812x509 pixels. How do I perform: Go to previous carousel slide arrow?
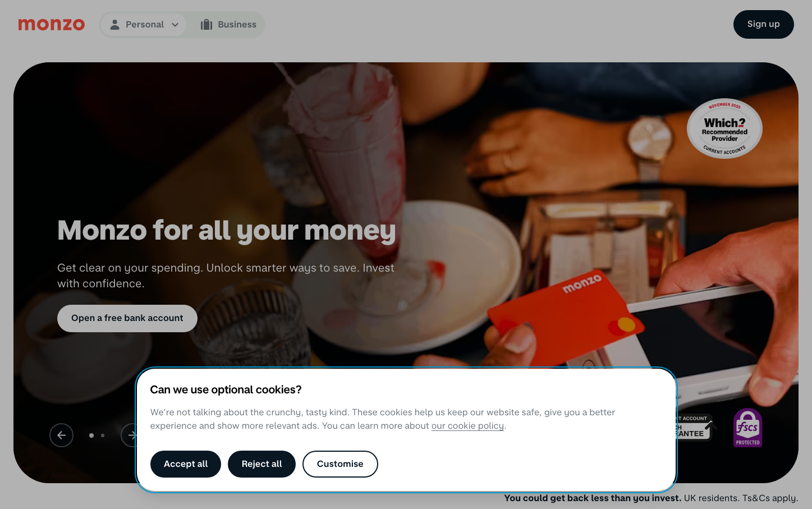pyautogui.click(x=61, y=435)
